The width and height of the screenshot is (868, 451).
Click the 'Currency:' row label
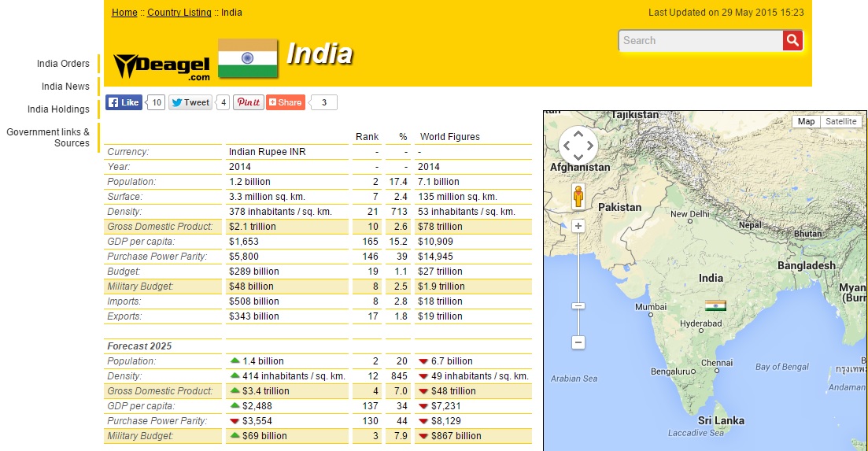(x=127, y=152)
